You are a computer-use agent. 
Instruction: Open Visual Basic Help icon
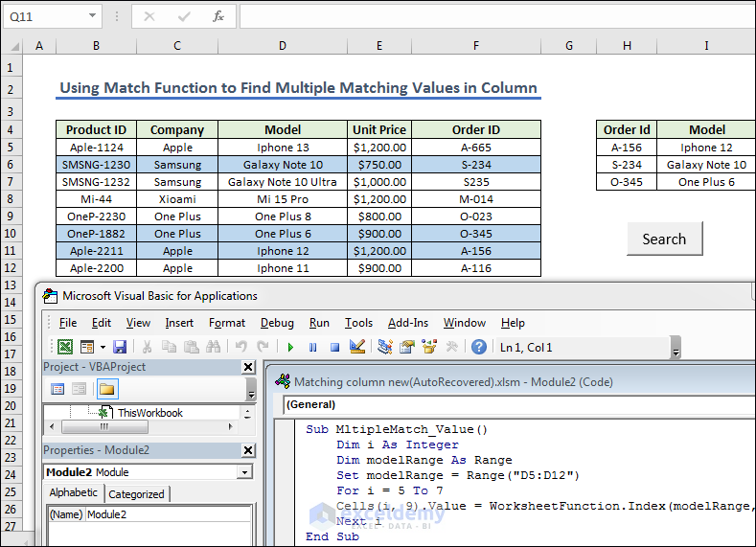point(479,347)
